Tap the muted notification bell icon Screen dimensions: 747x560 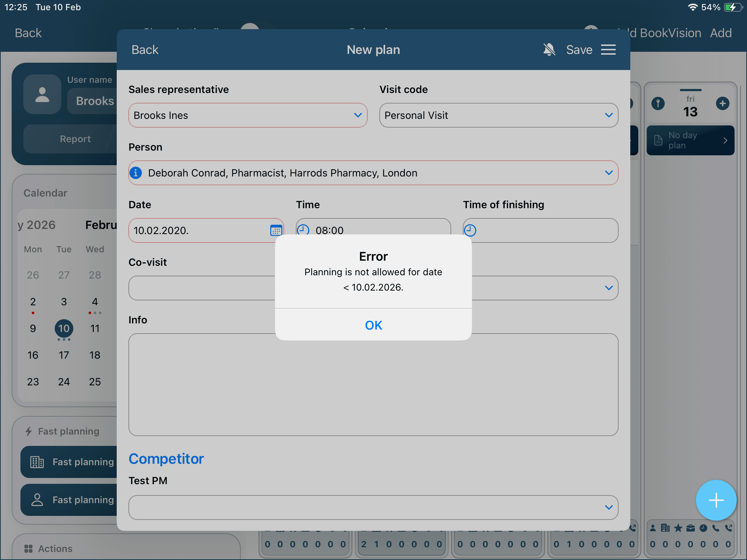pyautogui.click(x=549, y=50)
